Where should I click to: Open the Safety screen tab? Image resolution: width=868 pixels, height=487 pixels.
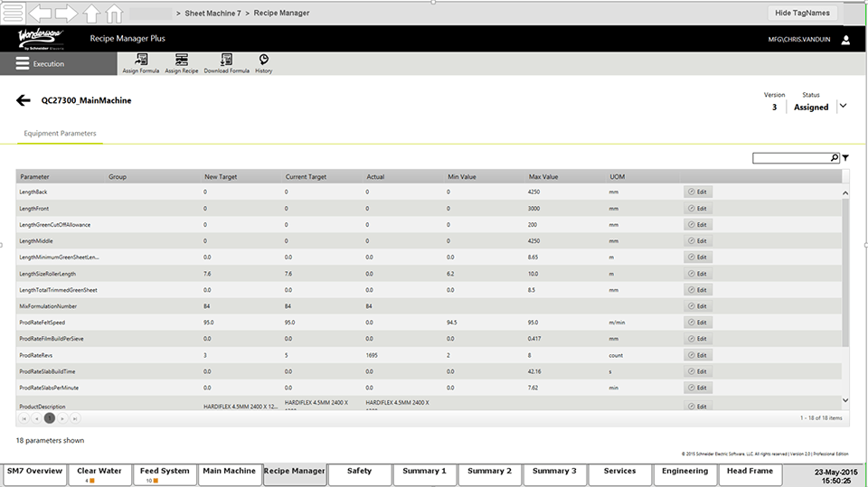[359, 471]
